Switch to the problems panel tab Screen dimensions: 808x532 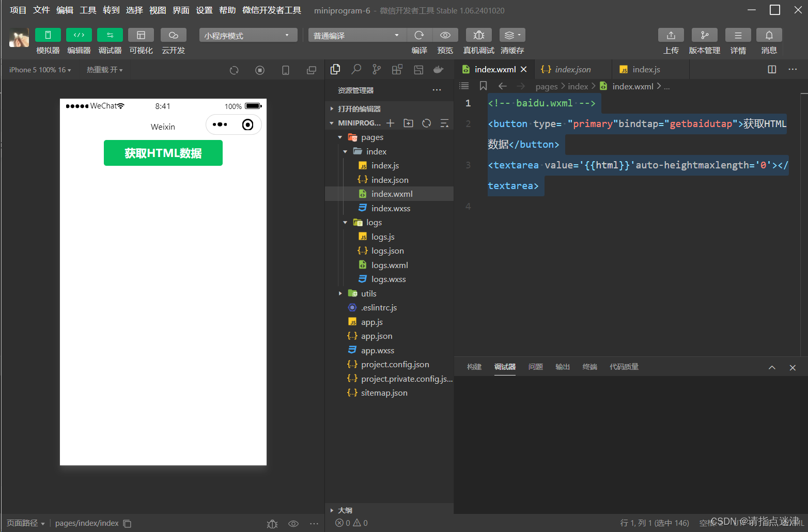coord(536,367)
